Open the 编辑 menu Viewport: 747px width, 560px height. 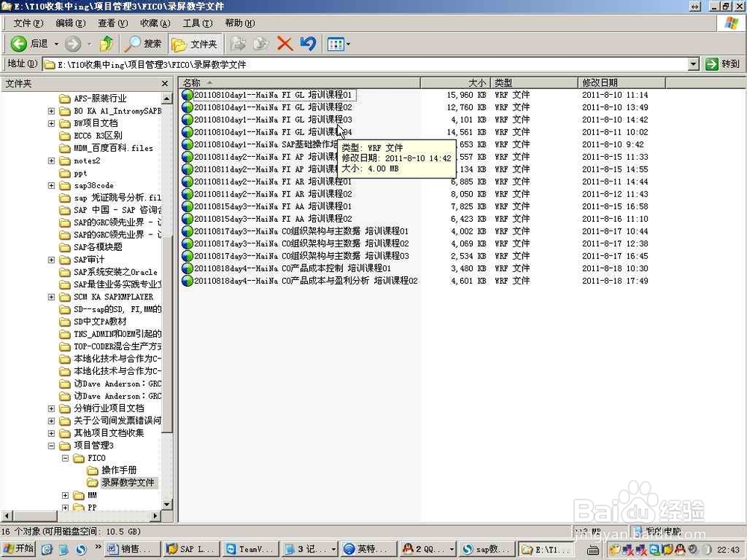(x=70, y=23)
